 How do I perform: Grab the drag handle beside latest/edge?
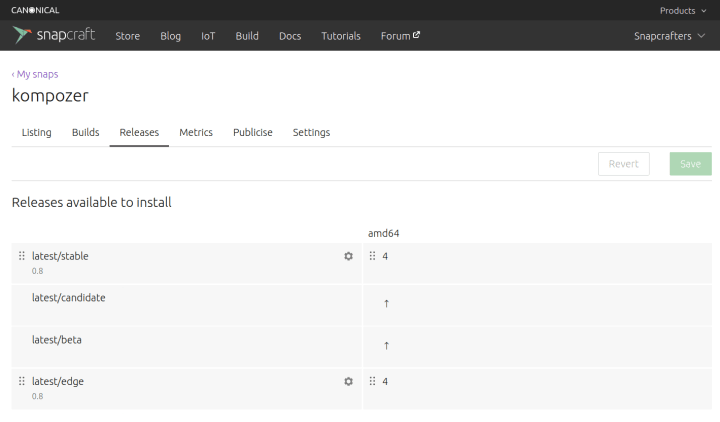[x=22, y=381]
